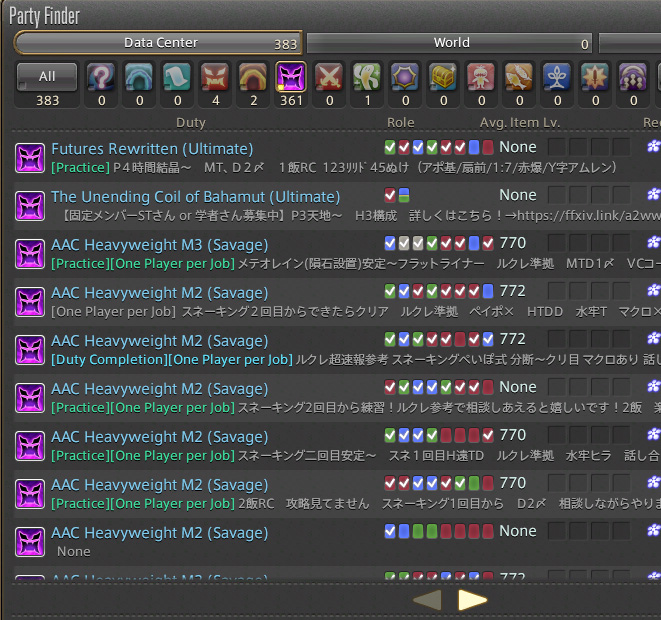Click item level 772 on Duty Completion M2 row
Image resolution: width=661 pixels, height=620 pixels.
(x=513, y=339)
